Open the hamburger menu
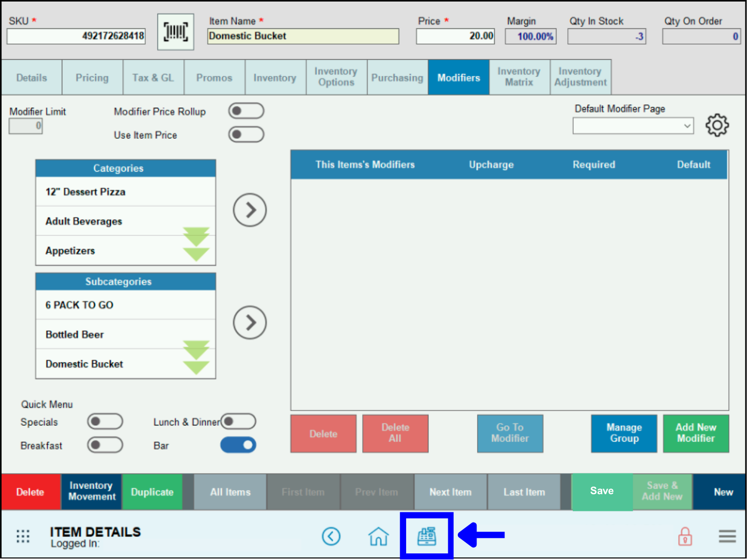This screenshot has height=560, width=747. click(727, 536)
